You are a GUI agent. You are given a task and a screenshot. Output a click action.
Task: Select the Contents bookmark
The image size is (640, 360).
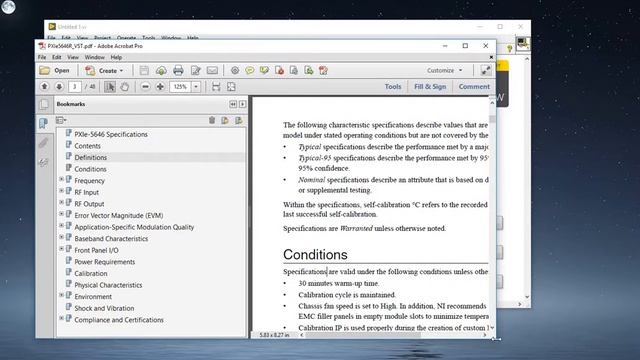click(87, 146)
